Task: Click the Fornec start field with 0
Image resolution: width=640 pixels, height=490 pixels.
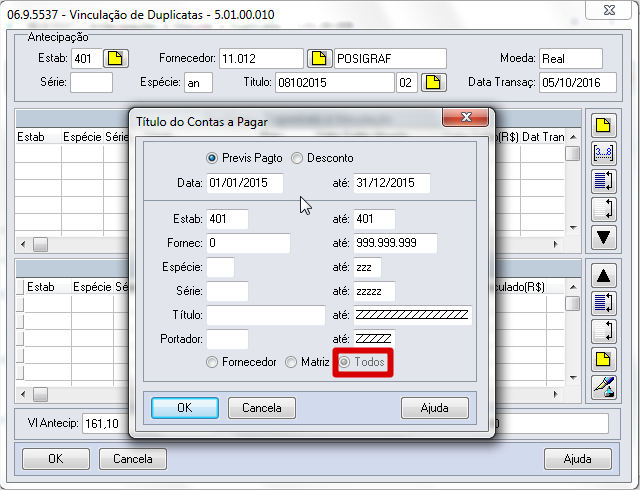Action: [x=249, y=243]
